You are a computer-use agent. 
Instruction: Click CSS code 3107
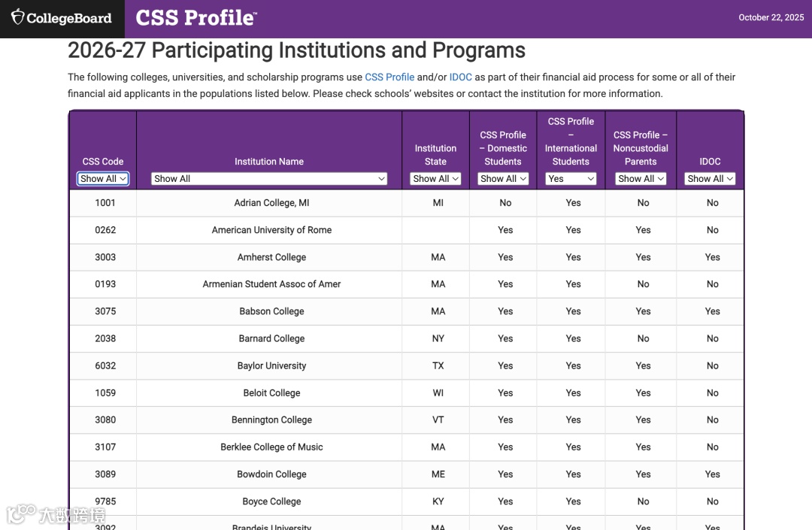point(105,447)
